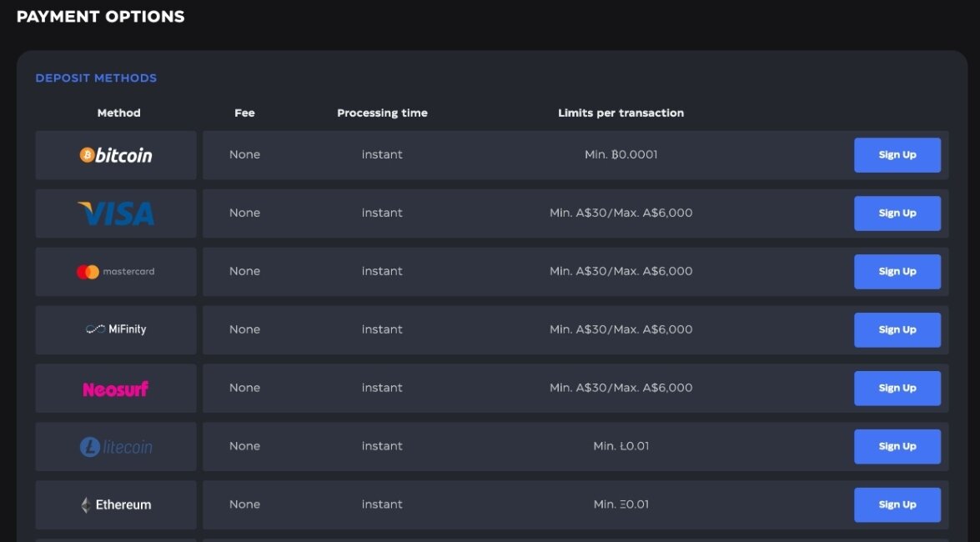Click the MiFinity logo
Image resolution: width=980 pixels, height=542 pixels.
coord(116,329)
